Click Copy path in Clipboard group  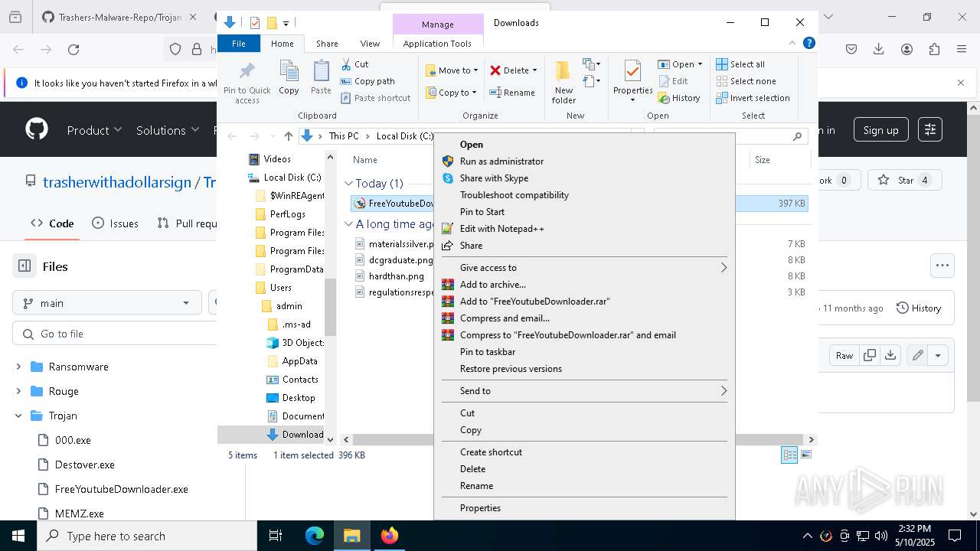click(x=367, y=81)
